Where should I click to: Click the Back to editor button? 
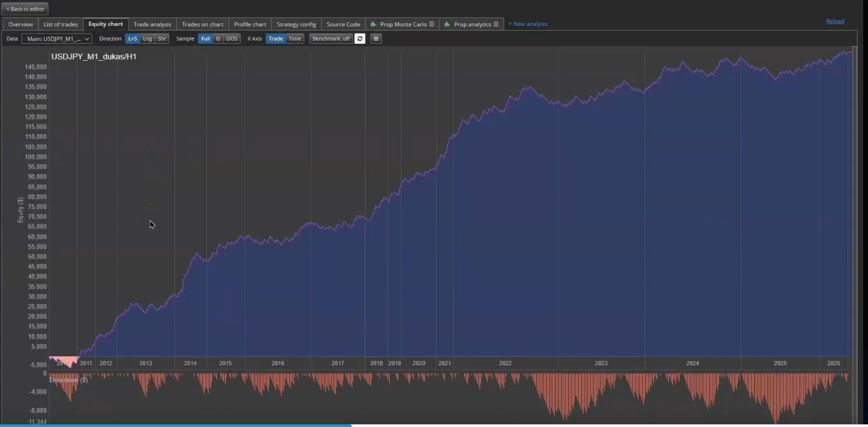25,9
